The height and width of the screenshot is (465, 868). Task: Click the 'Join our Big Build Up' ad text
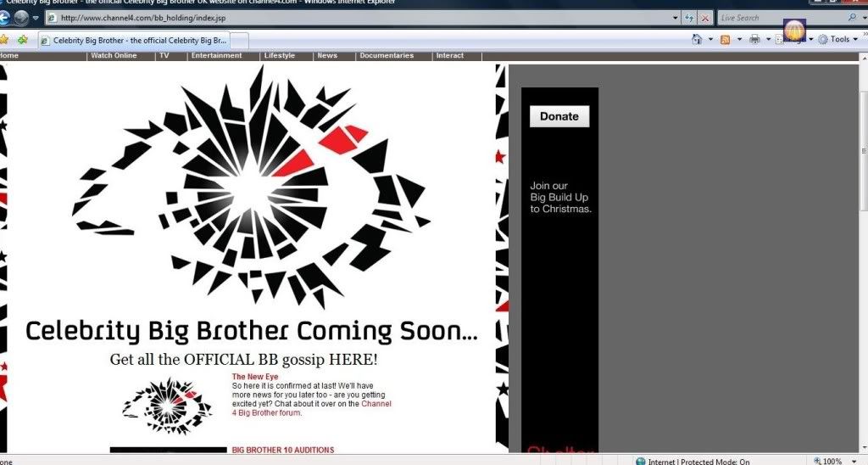[560, 198]
